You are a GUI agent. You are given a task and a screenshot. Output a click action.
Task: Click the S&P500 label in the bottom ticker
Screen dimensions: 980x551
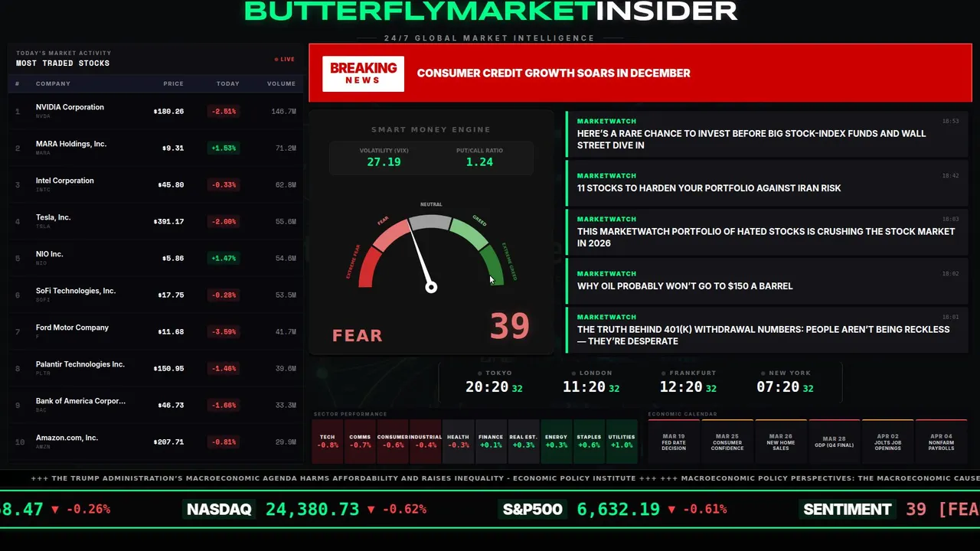pyautogui.click(x=533, y=510)
